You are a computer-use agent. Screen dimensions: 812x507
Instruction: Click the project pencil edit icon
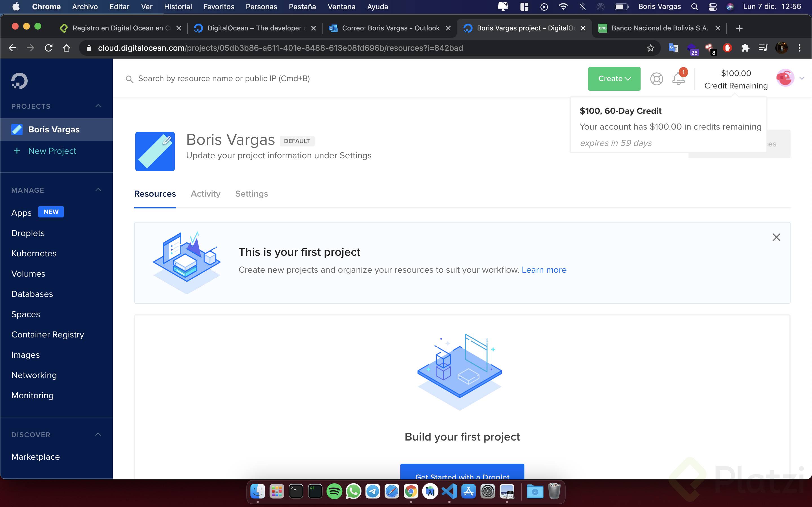tap(167, 140)
